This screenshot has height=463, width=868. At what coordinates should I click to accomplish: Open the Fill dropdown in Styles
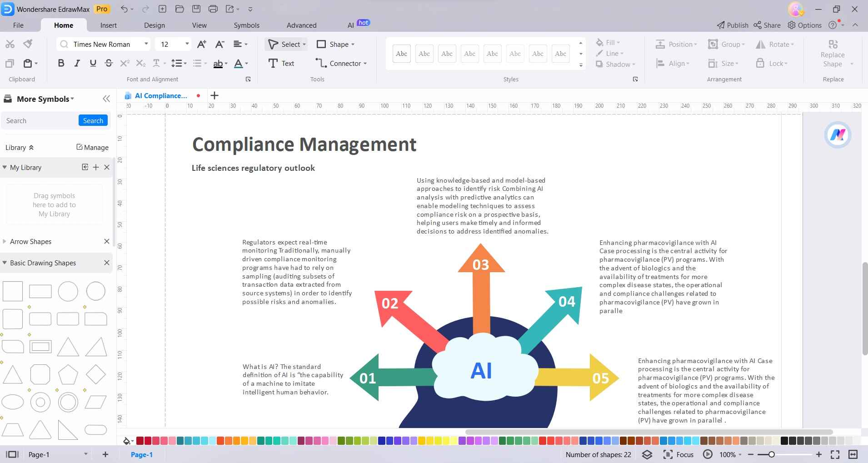tap(608, 42)
